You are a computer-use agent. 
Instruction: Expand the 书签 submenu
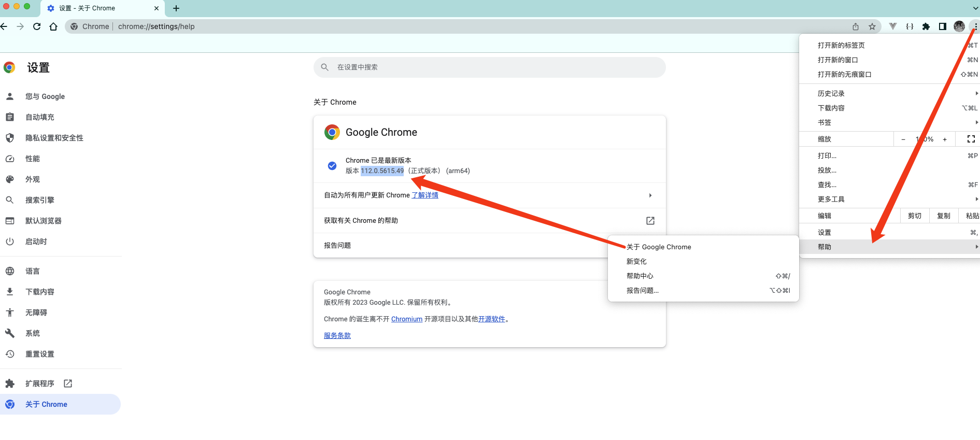(889, 123)
